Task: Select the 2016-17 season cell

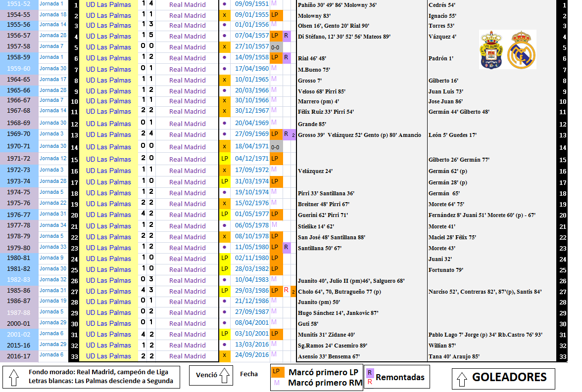Action: [x=19, y=356]
